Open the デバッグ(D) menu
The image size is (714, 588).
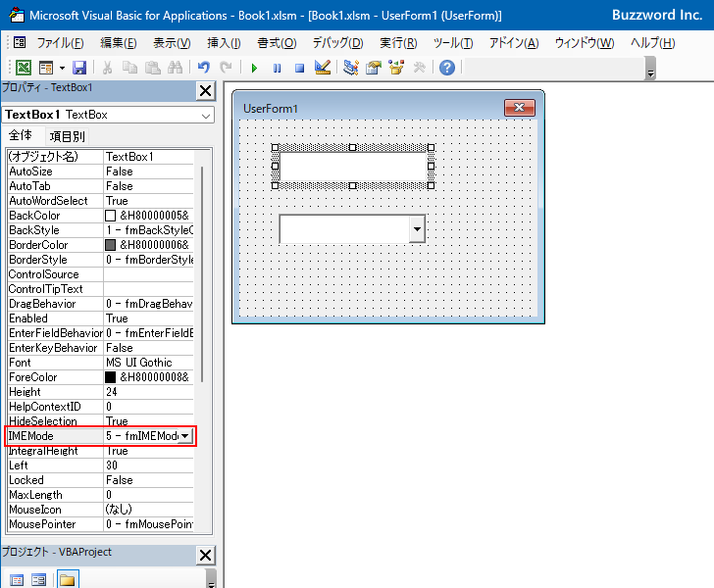pos(337,43)
